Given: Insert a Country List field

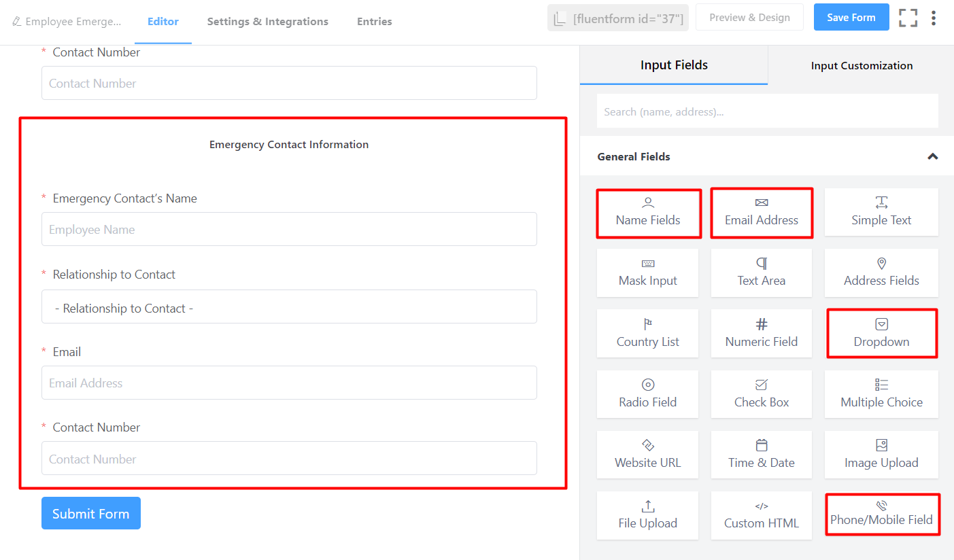Looking at the screenshot, I should point(647,334).
